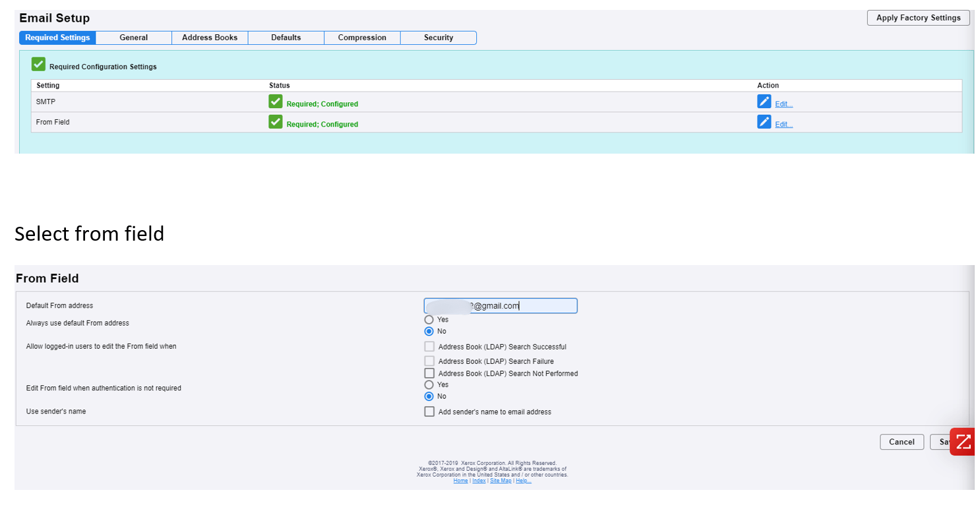Go to the Security tab
The height and width of the screenshot is (511, 980).
(439, 38)
